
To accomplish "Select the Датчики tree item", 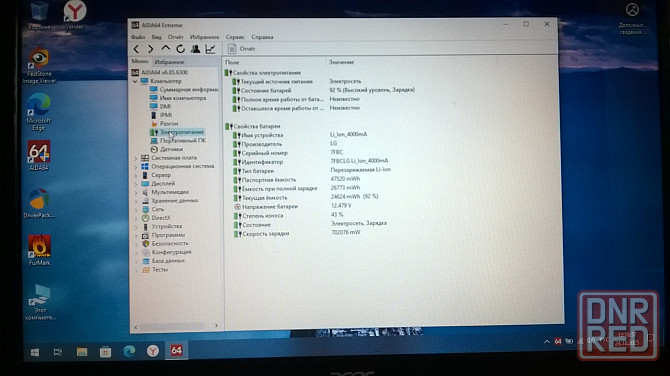I will [x=167, y=149].
